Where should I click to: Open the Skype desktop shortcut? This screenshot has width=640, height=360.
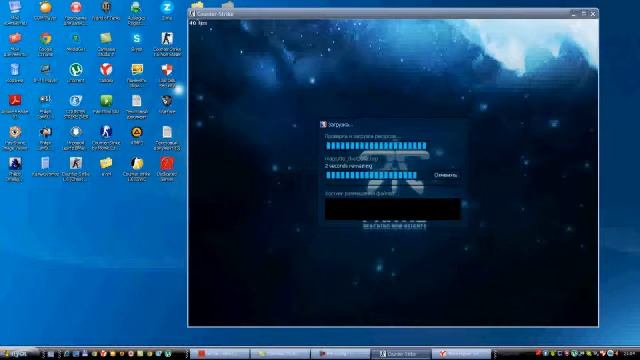click(x=136, y=42)
